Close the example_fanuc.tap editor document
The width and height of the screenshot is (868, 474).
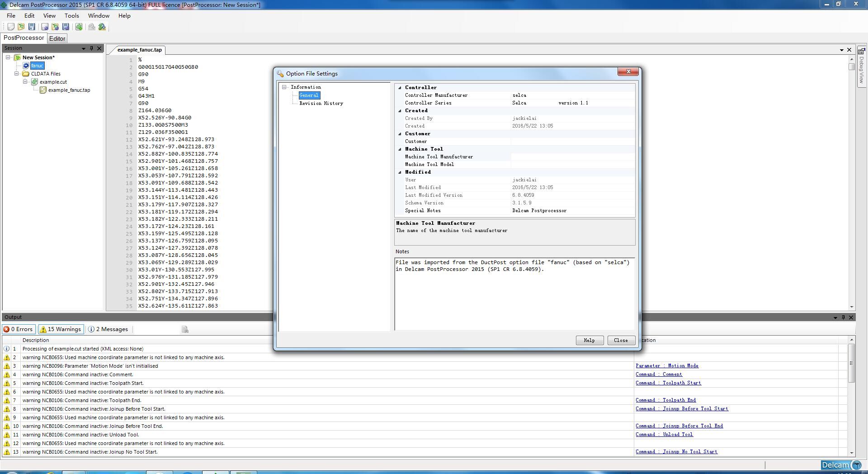(849, 50)
